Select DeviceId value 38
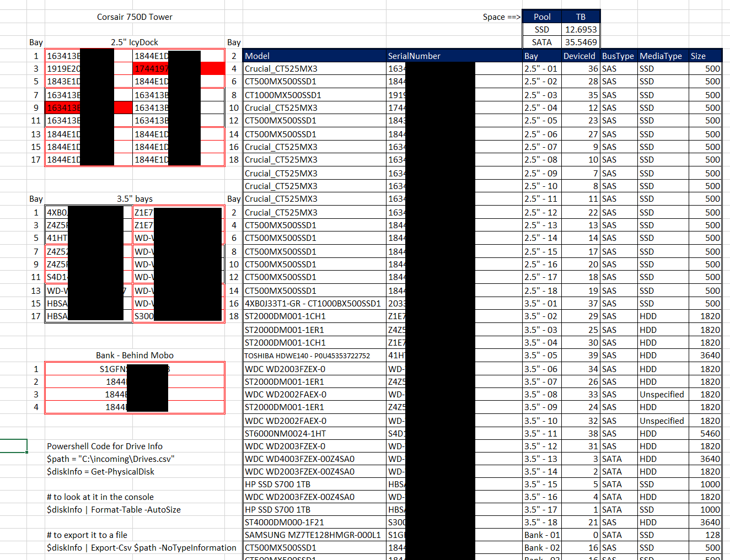The width and height of the screenshot is (730, 560). (581, 434)
